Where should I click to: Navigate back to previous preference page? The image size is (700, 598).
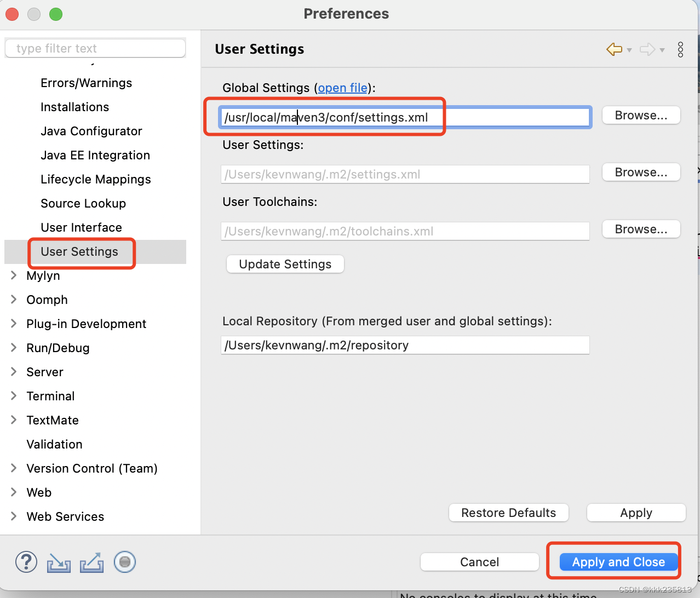pyautogui.click(x=613, y=49)
